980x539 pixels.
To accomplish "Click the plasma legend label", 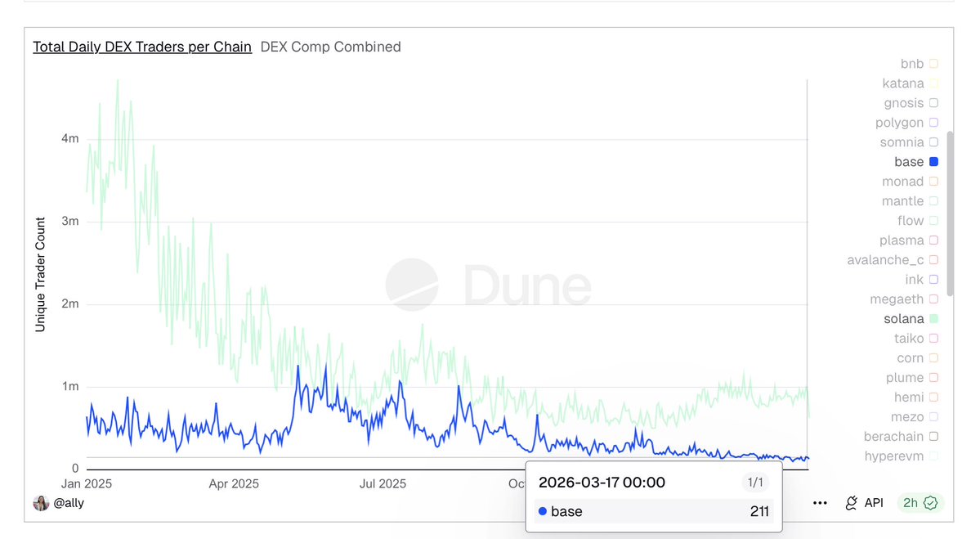I will [902, 240].
